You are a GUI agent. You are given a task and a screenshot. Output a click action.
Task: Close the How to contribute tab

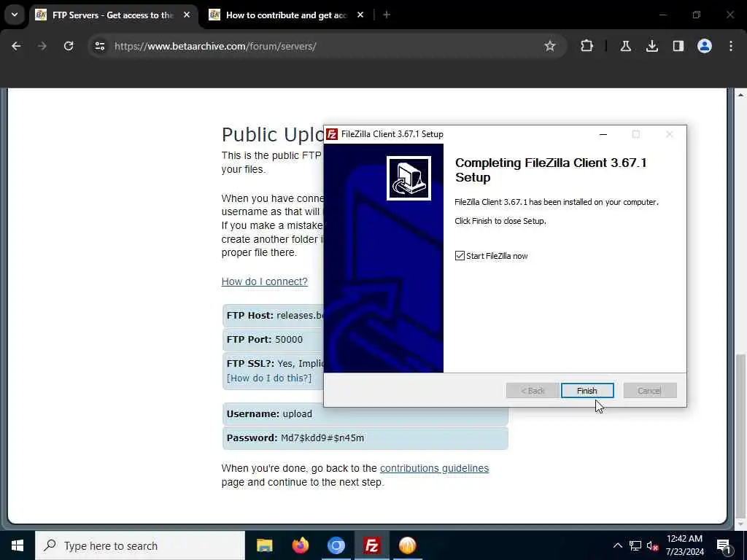coord(360,15)
